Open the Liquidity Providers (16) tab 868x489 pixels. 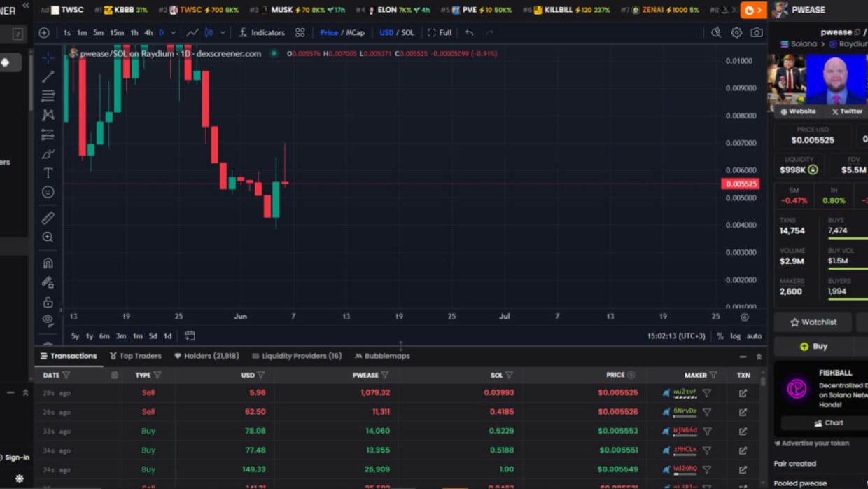point(297,356)
